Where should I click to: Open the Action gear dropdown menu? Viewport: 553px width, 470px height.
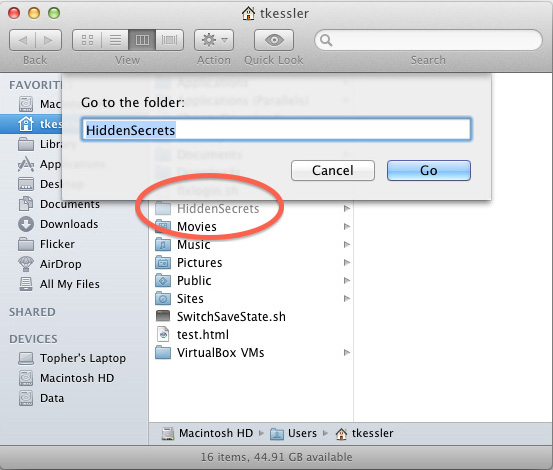(214, 40)
